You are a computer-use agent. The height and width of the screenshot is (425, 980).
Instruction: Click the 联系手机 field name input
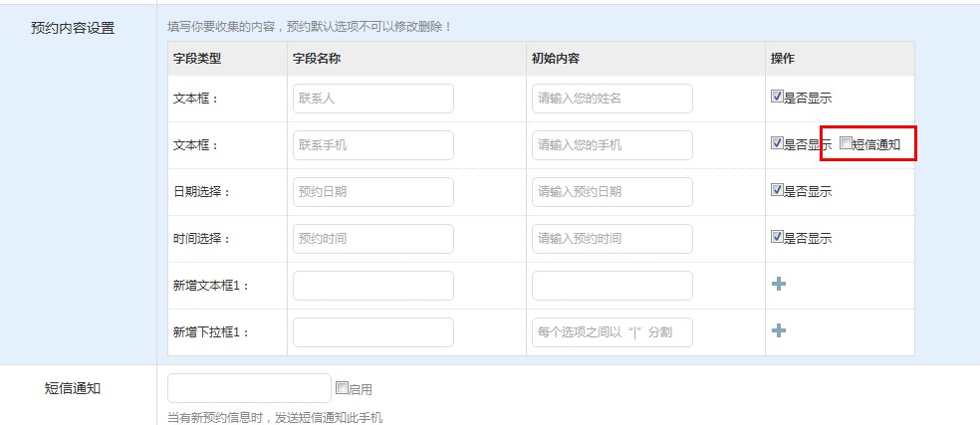click(x=372, y=145)
